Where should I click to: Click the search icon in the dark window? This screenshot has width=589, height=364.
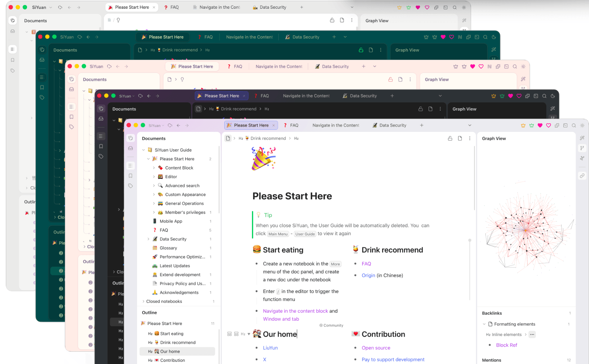click(x=545, y=96)
